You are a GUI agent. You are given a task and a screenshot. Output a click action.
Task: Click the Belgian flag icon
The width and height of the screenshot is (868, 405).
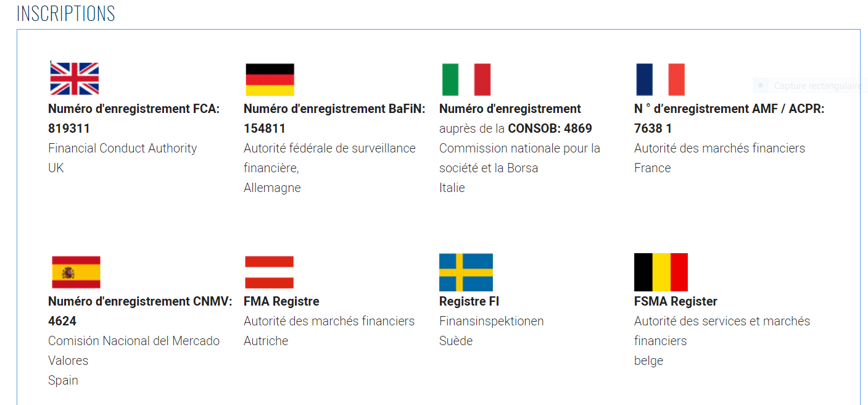coord(661,272)
